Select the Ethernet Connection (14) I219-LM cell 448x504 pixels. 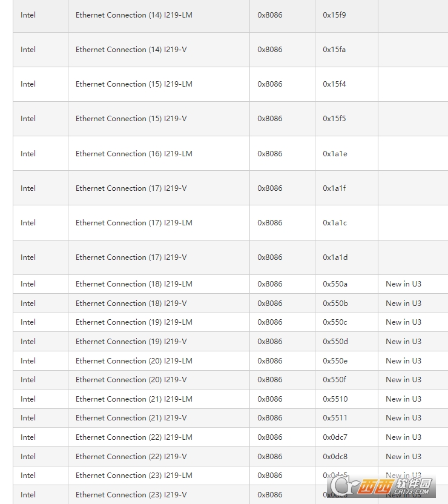[134, 15]
